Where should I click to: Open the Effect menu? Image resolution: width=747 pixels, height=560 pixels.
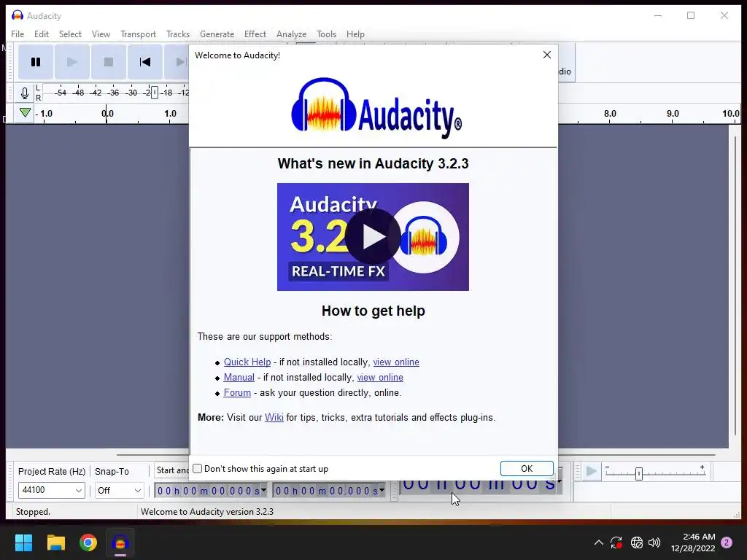pos(255,34)
